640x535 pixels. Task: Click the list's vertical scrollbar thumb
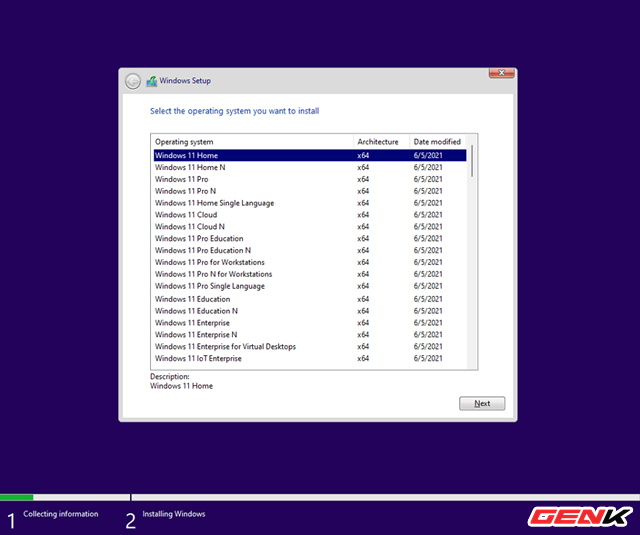pos(472,161)
